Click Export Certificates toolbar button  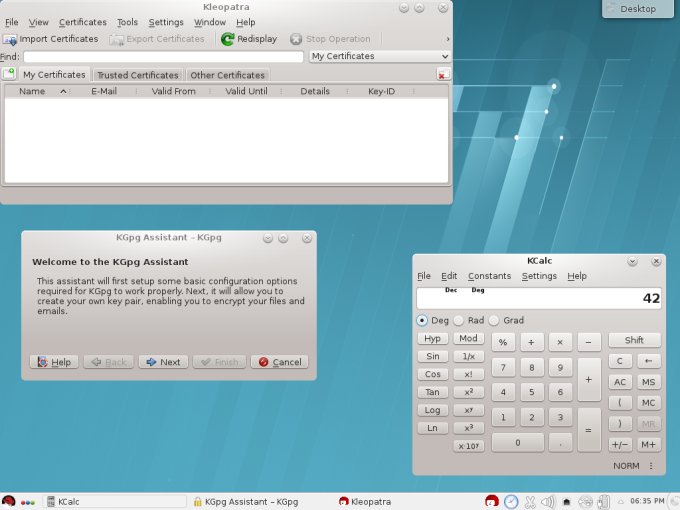(157, 39)
